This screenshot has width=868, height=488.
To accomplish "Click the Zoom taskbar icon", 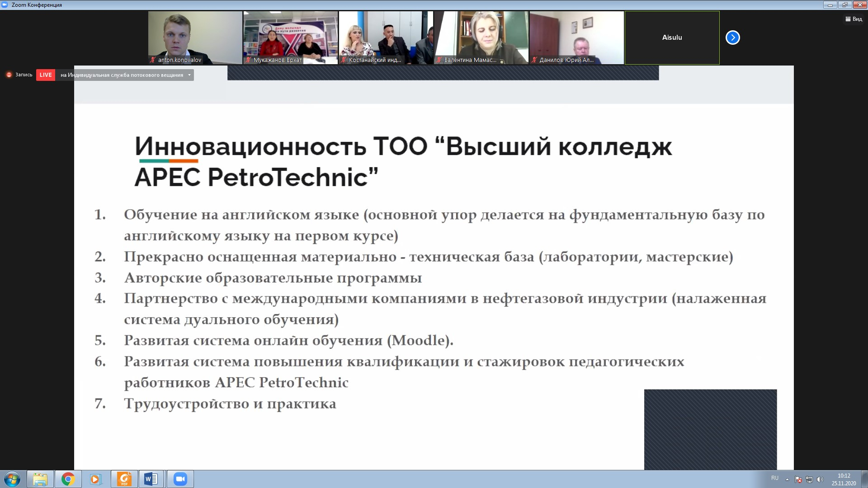I will [x=180, y=479].
